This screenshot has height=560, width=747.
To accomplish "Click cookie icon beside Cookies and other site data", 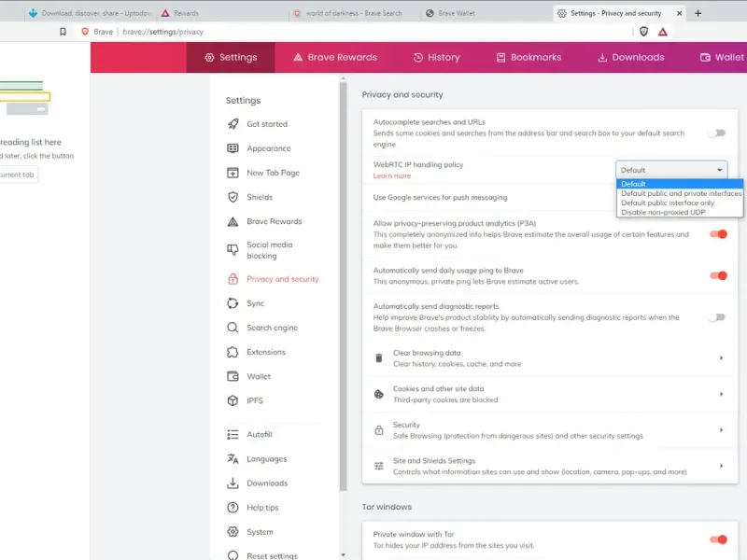I will (379, 394).
